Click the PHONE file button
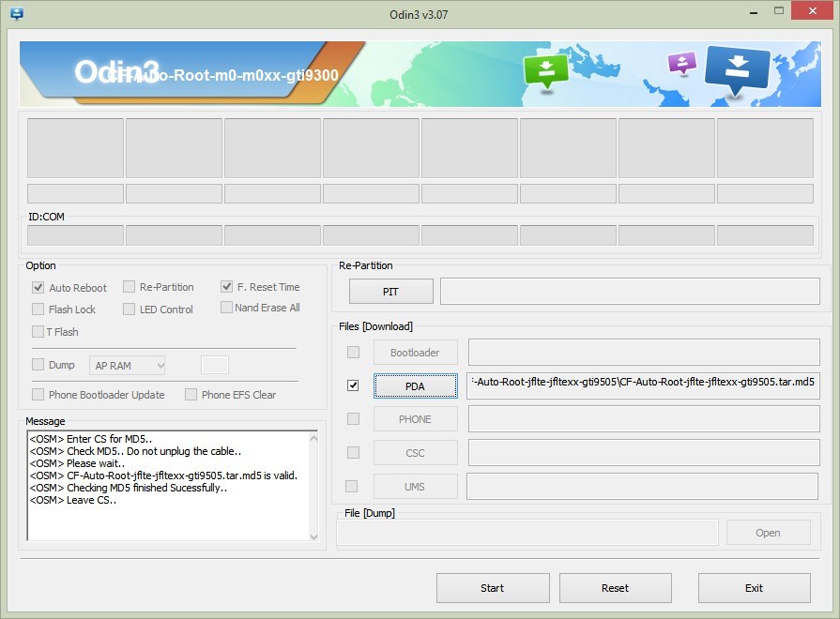The image size is (840, 619). point(415,418)
